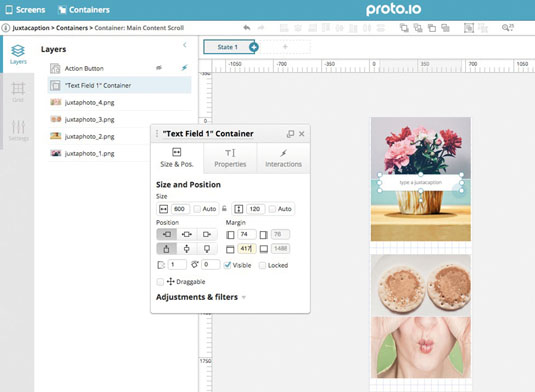Align position to right

(207, 234)
